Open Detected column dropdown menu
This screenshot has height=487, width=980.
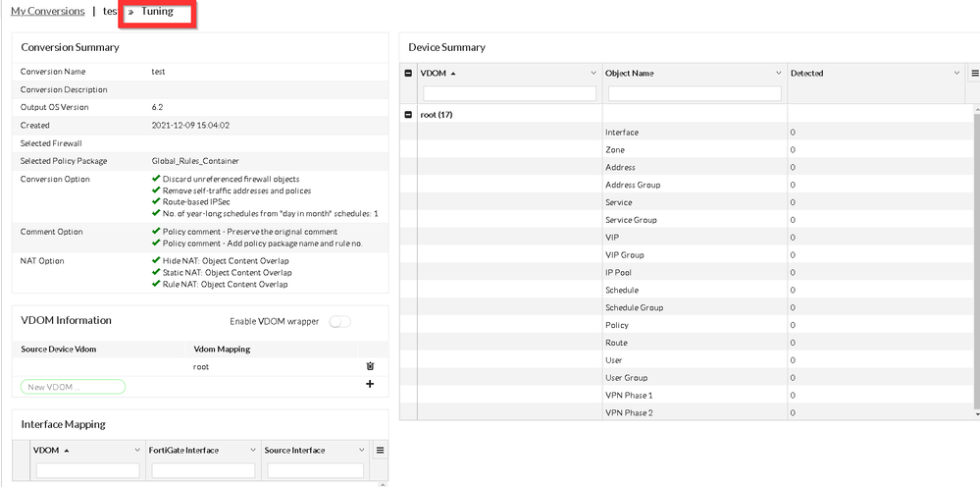point(957,74)
